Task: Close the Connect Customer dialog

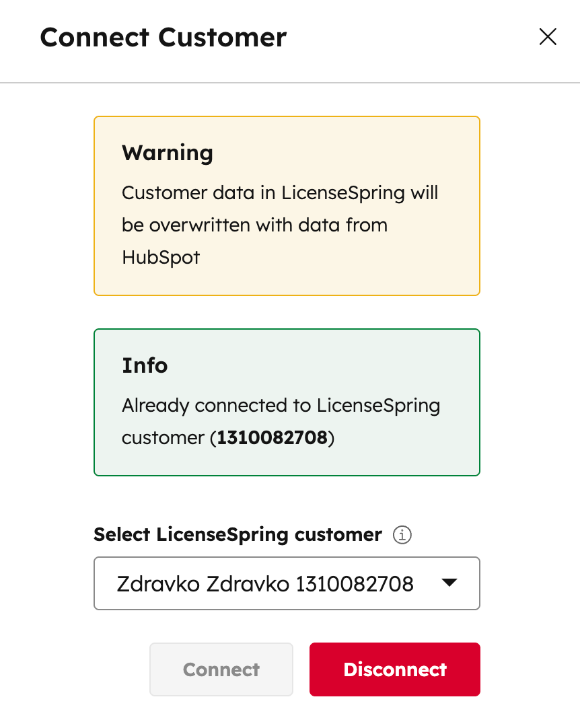Action: tap(548, 37)
